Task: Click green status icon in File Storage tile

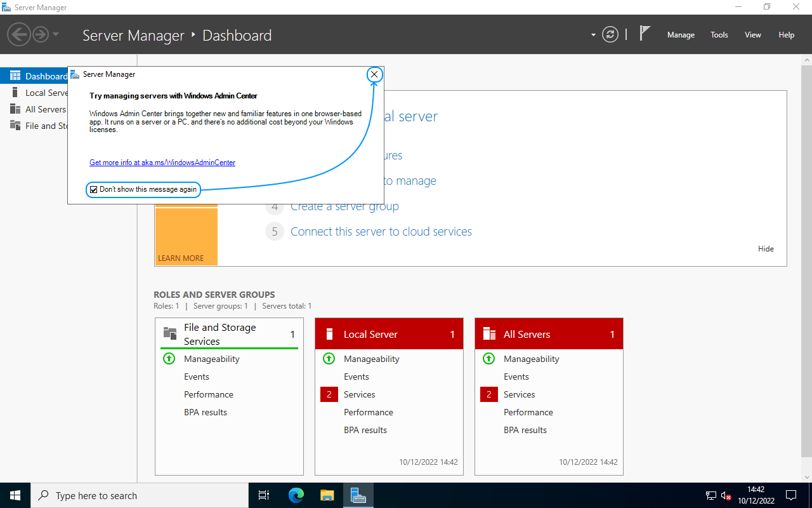Action: [x=169, y=358]
